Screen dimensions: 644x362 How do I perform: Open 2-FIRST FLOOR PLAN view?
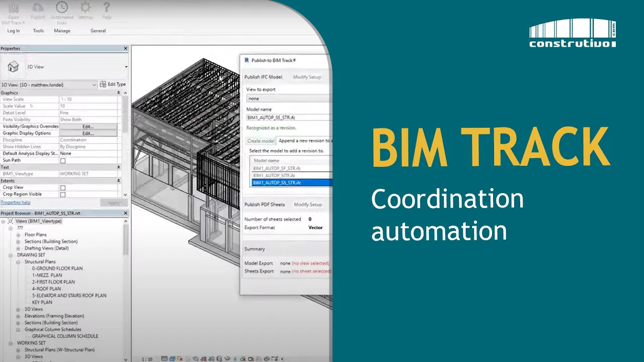53,282
